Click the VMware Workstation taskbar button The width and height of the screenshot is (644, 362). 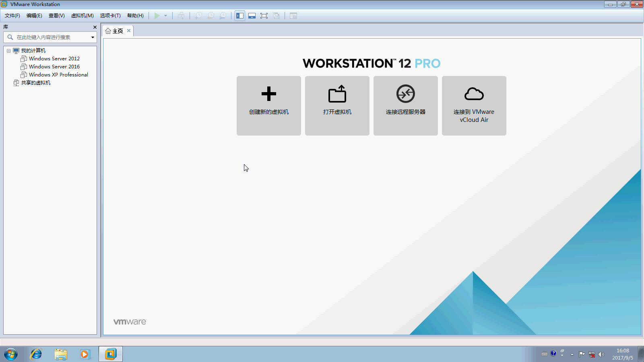click(x=111, y=354)
